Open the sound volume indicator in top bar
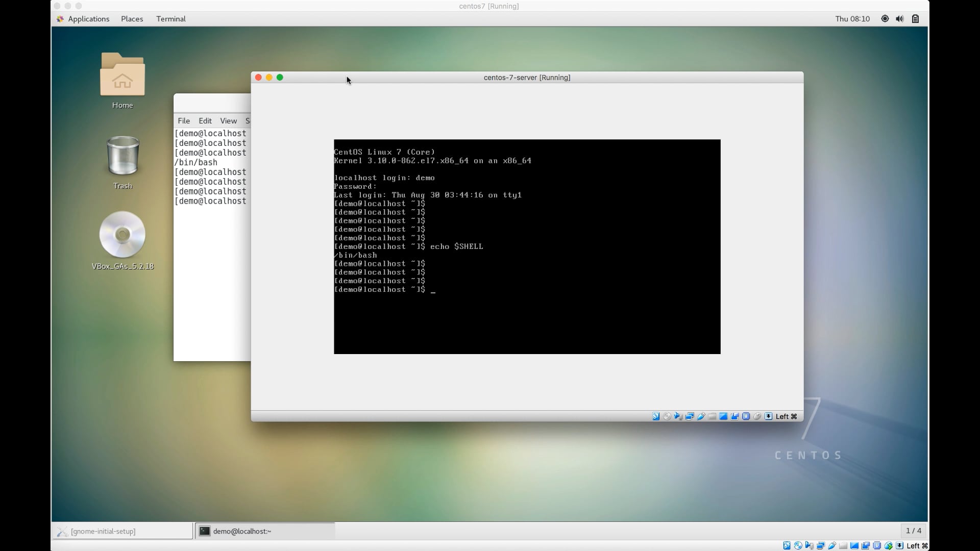Viewport: 980px width, 551px height. tap(899, 19)
